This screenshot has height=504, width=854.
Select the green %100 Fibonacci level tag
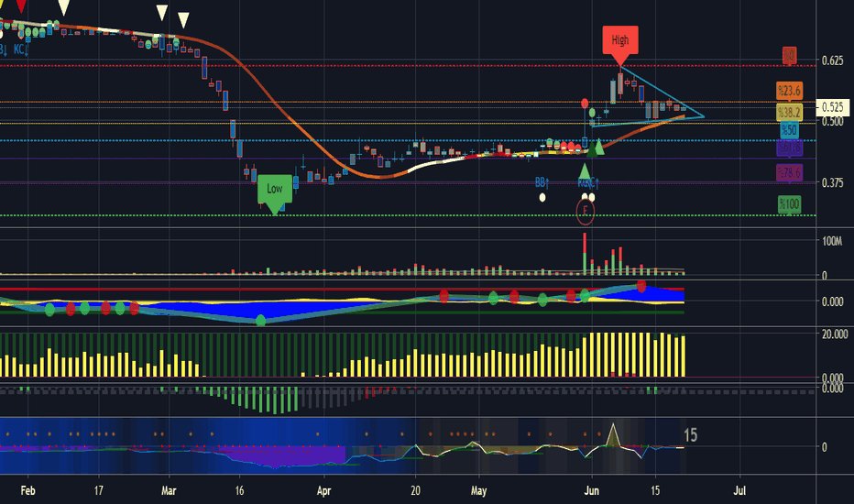[x=789, y=204]
